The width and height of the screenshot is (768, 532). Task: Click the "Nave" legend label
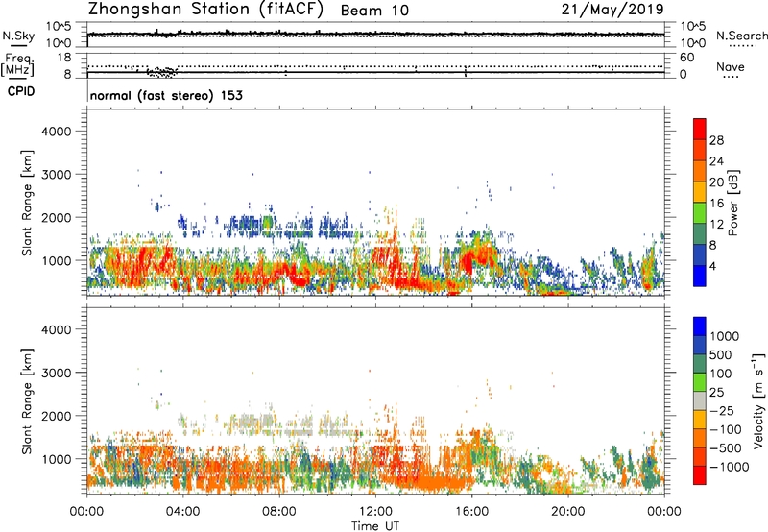coord(731,67)
